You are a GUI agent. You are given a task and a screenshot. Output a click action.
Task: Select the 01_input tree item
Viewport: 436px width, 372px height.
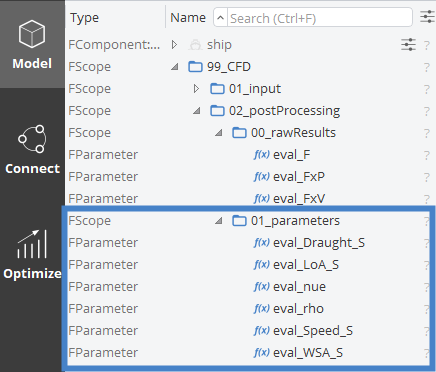[x=255, y=89]
